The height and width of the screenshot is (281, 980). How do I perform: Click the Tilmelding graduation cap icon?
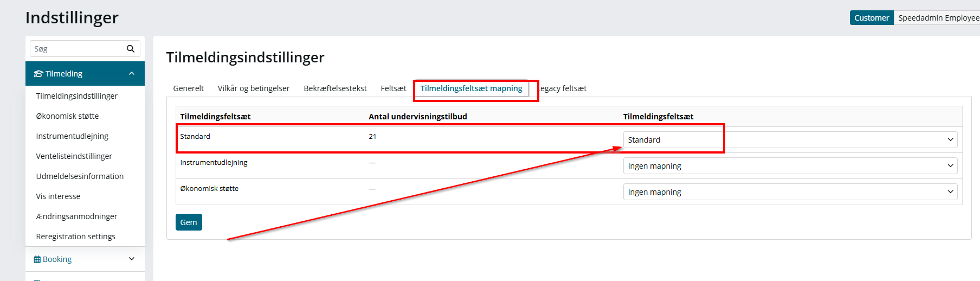click(x=38, y=74)
